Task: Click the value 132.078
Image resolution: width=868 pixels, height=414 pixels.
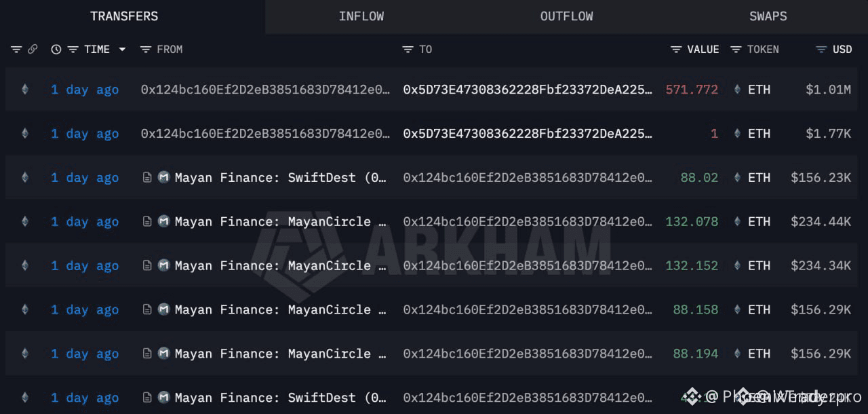Action: coord(692,222)
